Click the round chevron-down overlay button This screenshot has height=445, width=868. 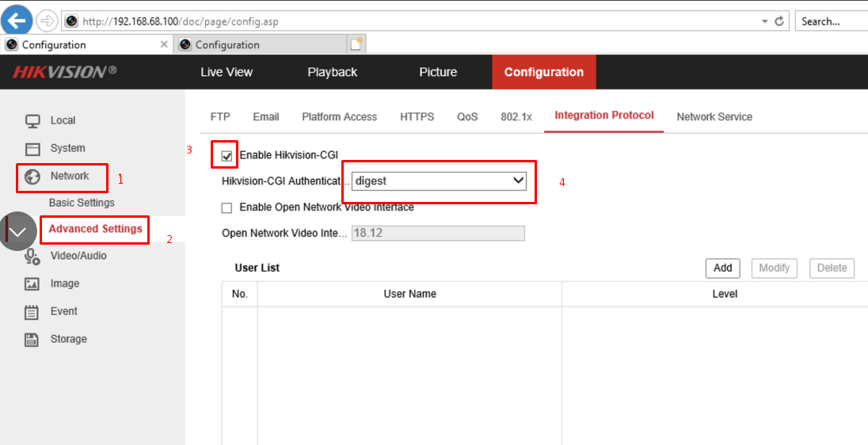[x=18, y=231]
